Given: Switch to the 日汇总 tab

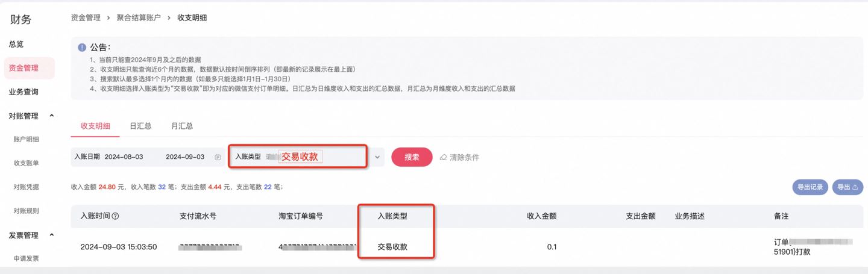Looking at the screenshot, I should 140,126.
